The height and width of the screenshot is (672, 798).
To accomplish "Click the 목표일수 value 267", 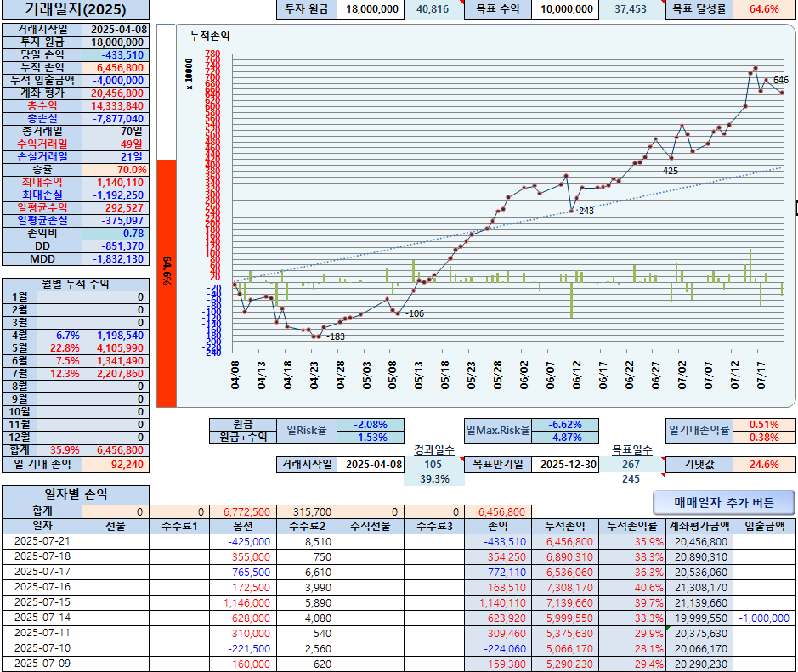I will (631, 464).
